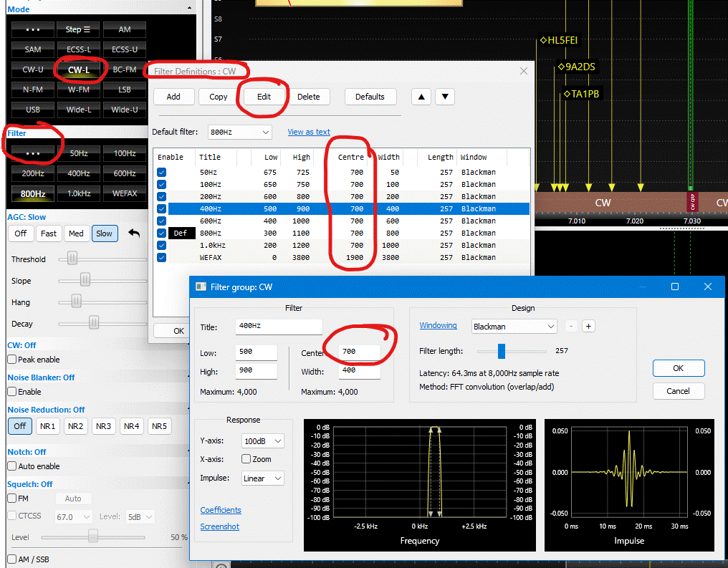
Task: Toggle the Zoom checkbox for X-axis
Action: [x=246, y=459]
